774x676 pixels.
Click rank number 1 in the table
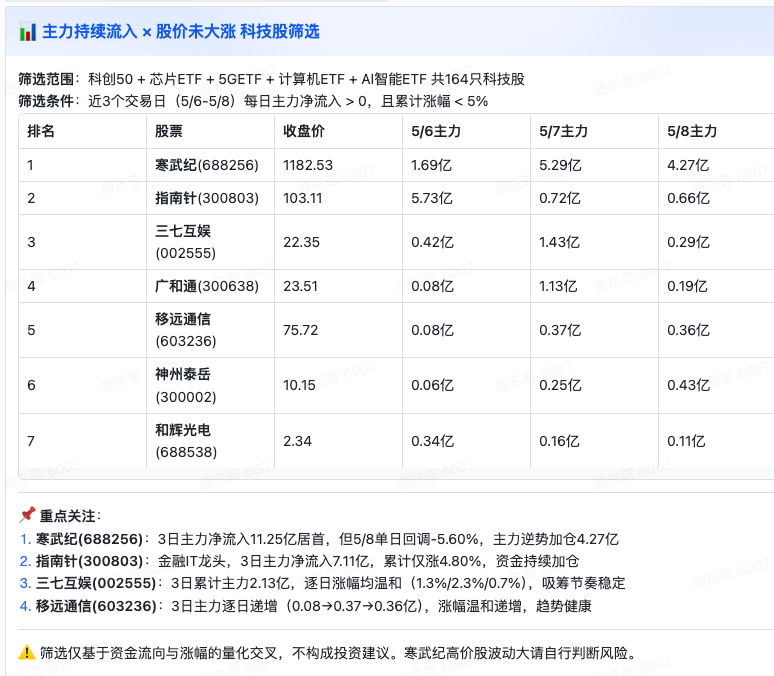(31, 165)
